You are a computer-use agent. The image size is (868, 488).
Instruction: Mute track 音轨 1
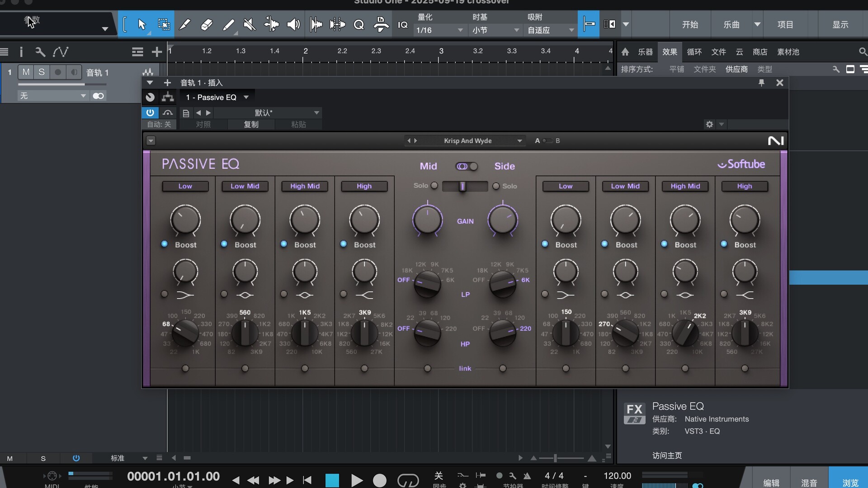[26, 72]
